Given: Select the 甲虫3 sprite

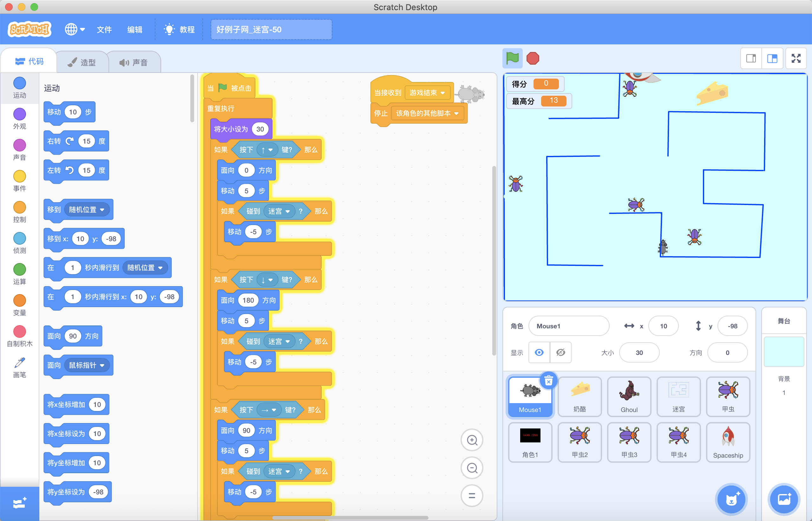Looking at the screenshot, I should coord(629,442).
